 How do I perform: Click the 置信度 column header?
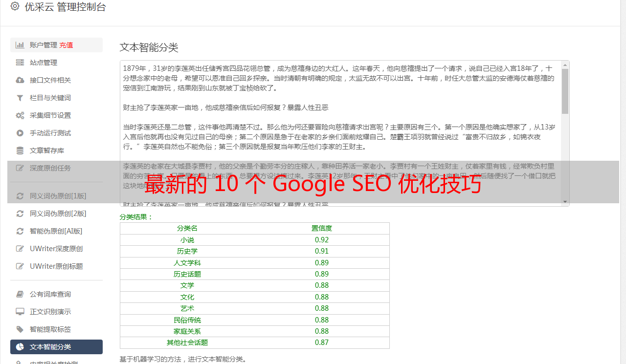(x=322, y=228)
